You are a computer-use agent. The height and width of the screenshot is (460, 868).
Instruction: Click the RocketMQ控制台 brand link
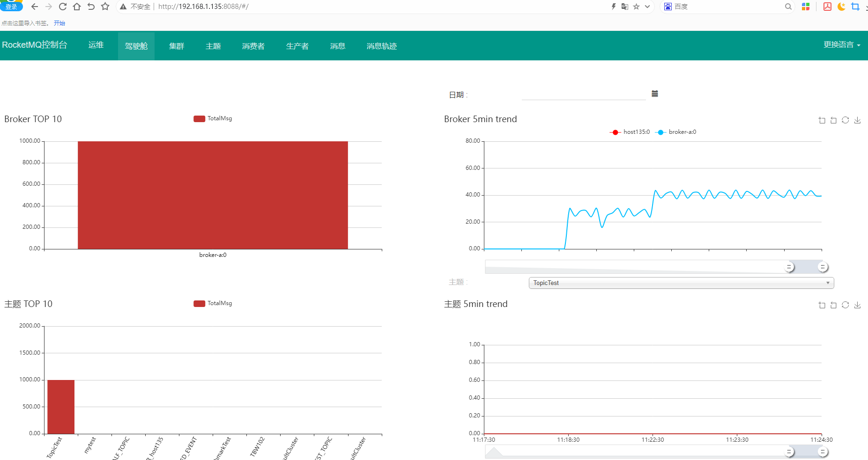pyautogui.click(x=35, y=45)
